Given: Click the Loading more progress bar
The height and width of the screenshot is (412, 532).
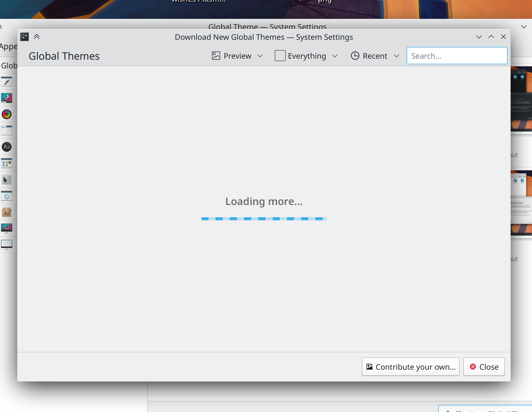Looking at the screenshot, I should click(x=264, y=218).
